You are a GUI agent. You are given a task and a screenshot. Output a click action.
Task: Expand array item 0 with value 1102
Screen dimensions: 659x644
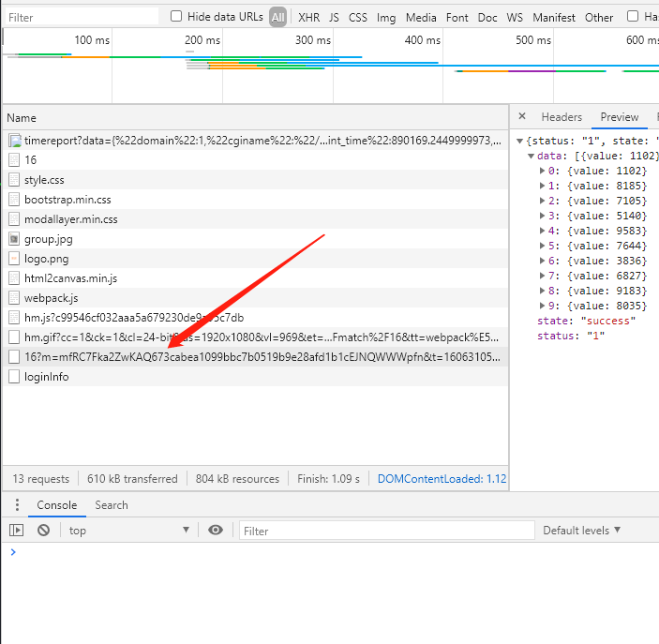click(542, 171)
